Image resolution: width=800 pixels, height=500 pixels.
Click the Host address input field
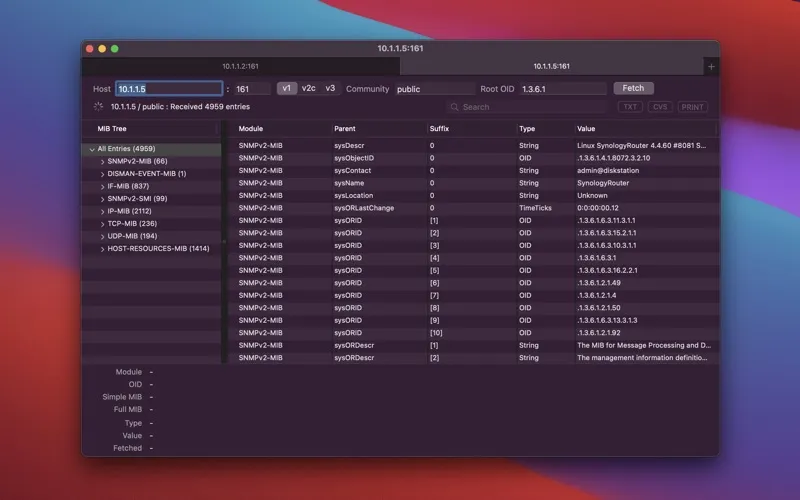click(x=169, y=89)
